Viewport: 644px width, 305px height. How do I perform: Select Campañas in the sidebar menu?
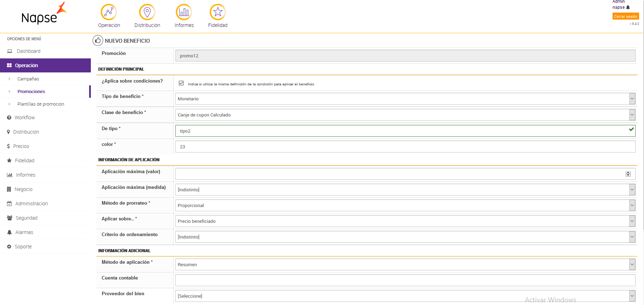[x=28, y=79]
